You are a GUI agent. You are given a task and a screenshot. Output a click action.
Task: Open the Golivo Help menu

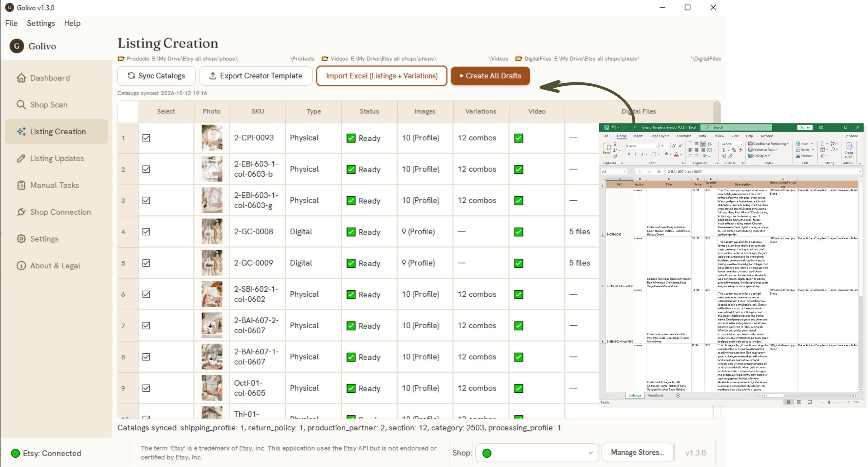pyautogui.click(x=72, y=23)
